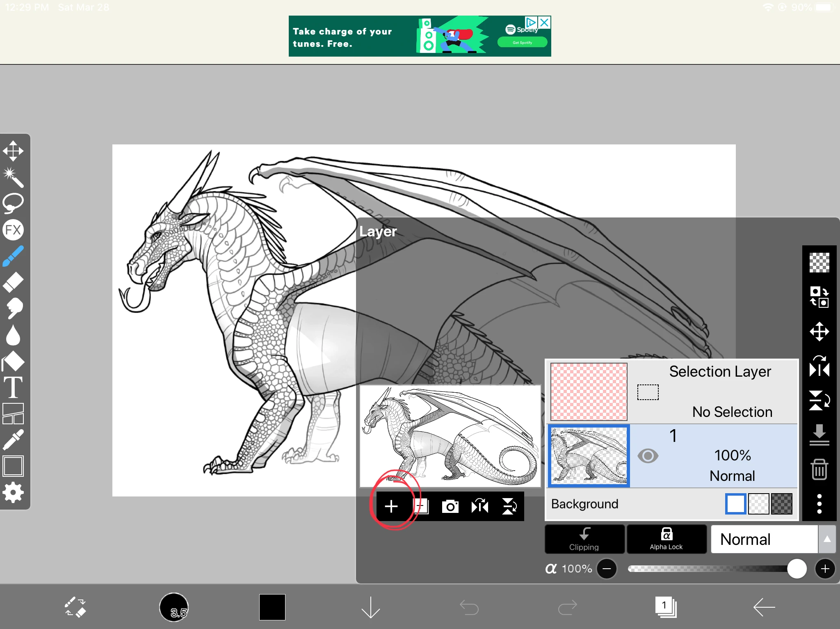Viewport: 840px width, 629px height.
Task: Decrease opacity with minus button
Action: pyautogui.click(x=607, y=569)
